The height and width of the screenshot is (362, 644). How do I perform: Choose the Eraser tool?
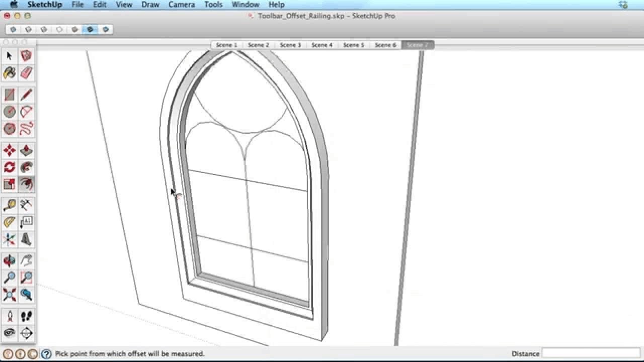26,73
